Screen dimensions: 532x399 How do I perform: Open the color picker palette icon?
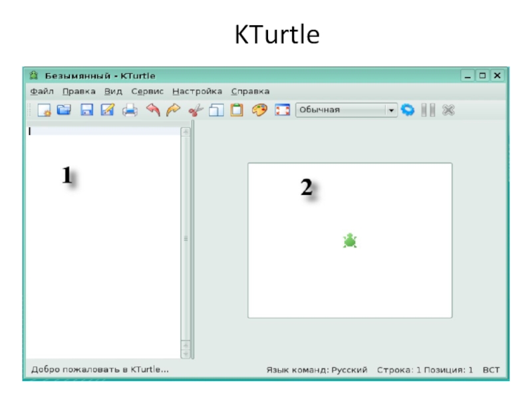pyautogui.click(x=259, y=110)
